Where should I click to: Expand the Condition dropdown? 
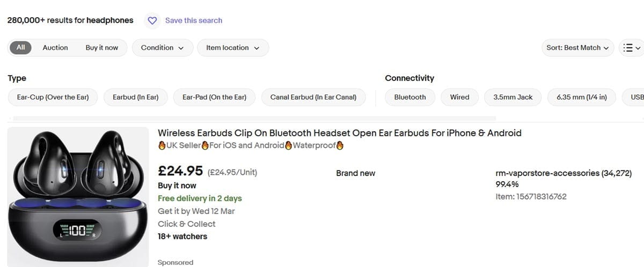pyautogui.click(x=162, y=48)
